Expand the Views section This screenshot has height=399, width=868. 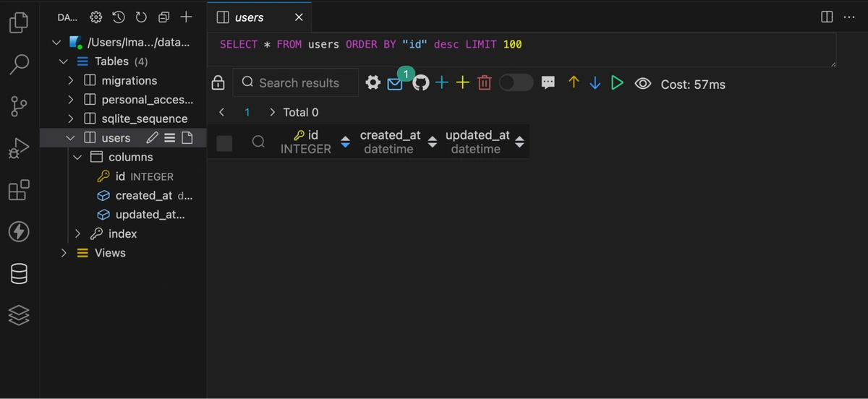pyautogui.click(x=64, y=253)
